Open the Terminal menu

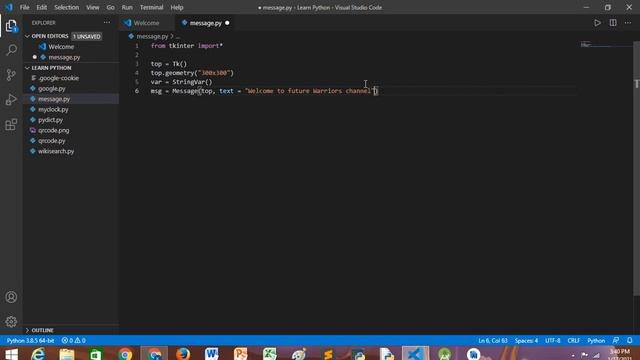pyautogui.click(x=151, y=7)
